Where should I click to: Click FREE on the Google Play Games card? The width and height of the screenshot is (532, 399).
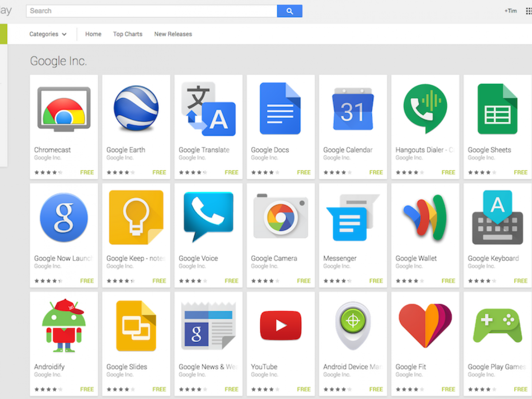point(520,389)
